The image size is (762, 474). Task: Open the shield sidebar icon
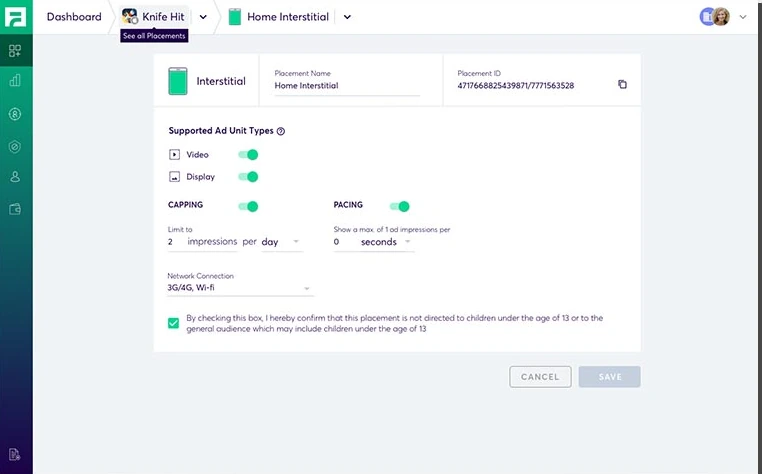[x=15, y=146]
